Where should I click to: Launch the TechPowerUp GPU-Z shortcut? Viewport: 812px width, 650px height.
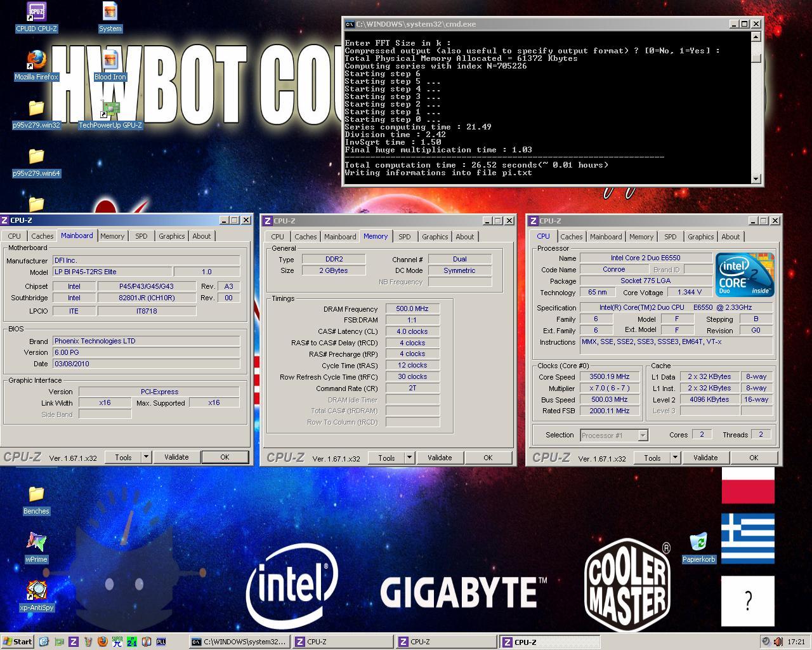(x=110, y=114)
